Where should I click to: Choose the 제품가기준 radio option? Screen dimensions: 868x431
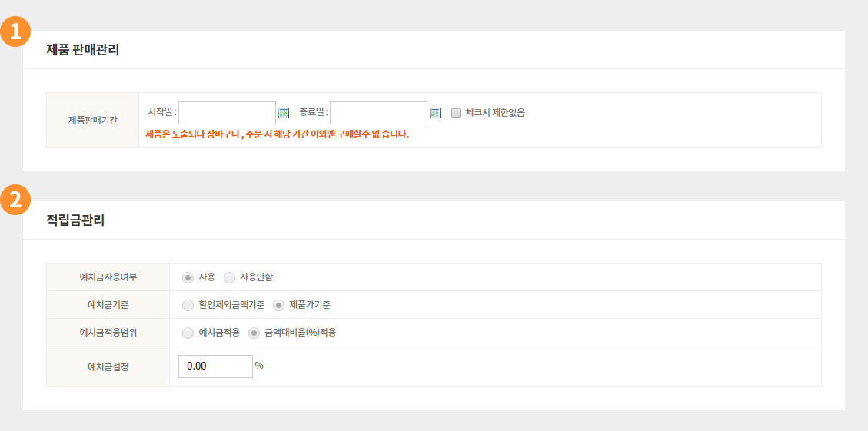click(x=279, y=305)
